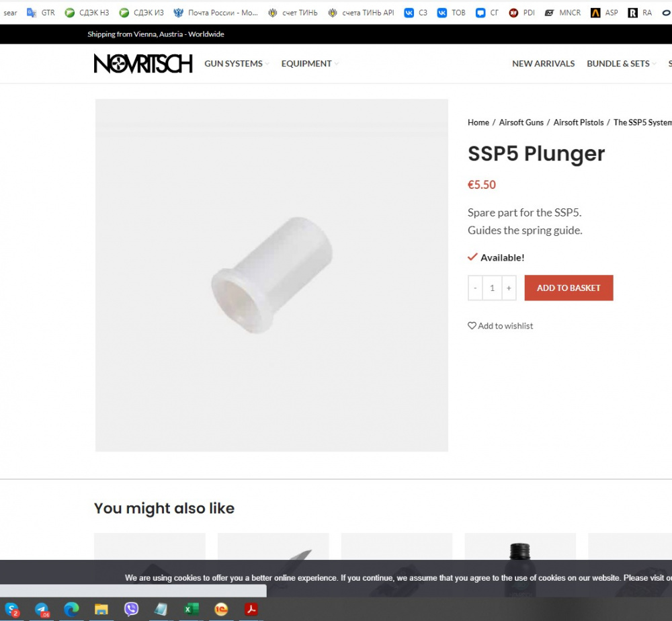Open Excel taskbar icon
This screenshot has width=672, height=621.
point(191,609)
